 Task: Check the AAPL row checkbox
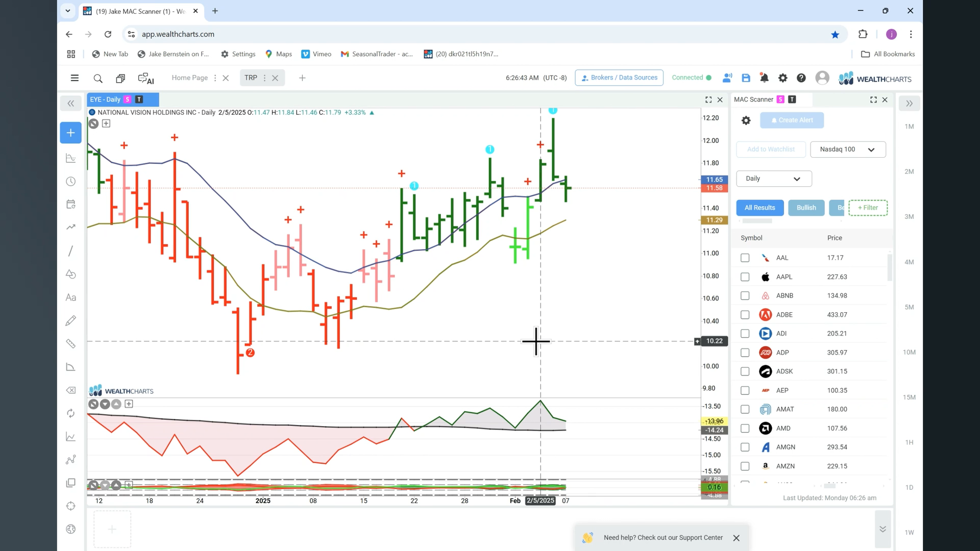[x=745, y=277]
